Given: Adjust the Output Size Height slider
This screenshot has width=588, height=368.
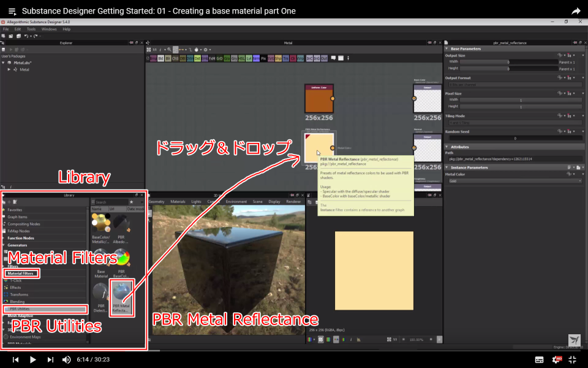Looking at the screenshot, I should coord(508,69).
